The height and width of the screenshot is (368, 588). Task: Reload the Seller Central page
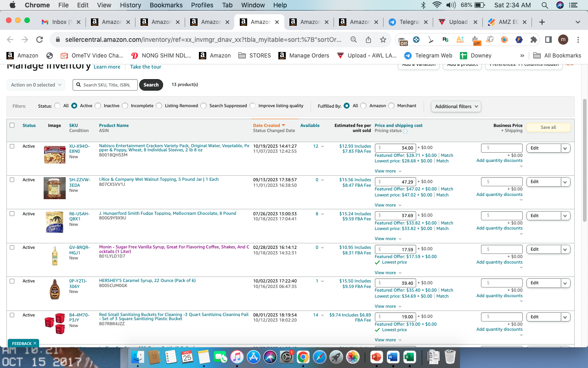pos(40,40)
